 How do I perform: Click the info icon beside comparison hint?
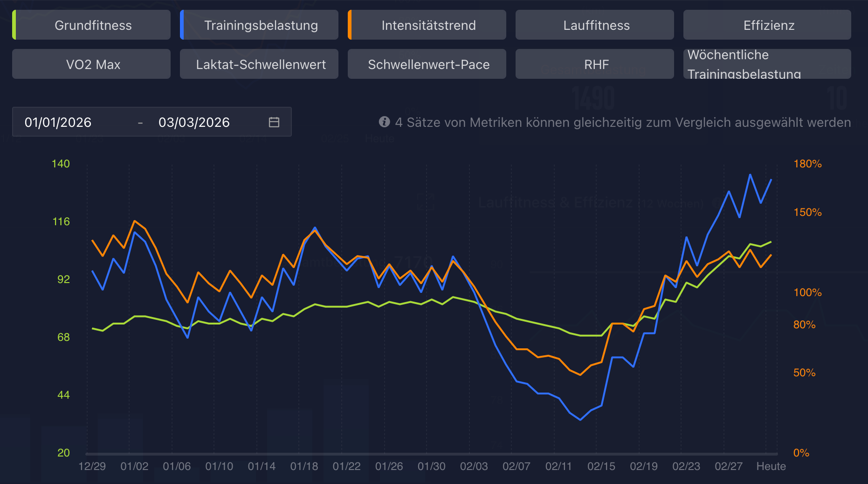(x=384, y=122)
